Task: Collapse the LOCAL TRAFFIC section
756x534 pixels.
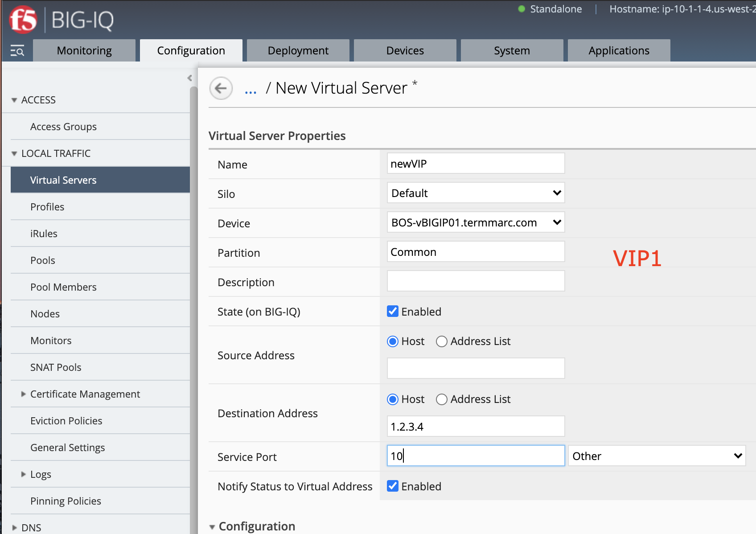Action: pos(14,153)
